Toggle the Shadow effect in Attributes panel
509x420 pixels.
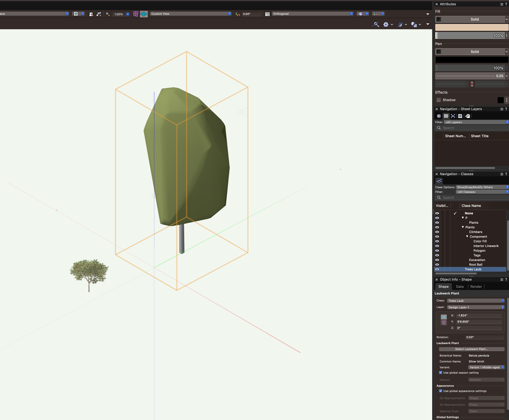439,100
